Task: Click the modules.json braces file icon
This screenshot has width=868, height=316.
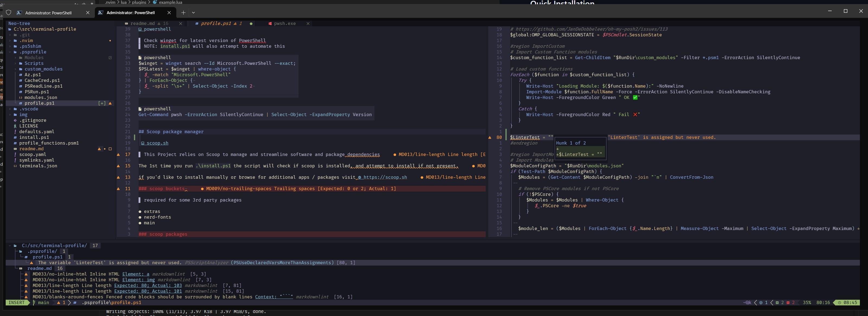Action: click(x=21, y=98)
